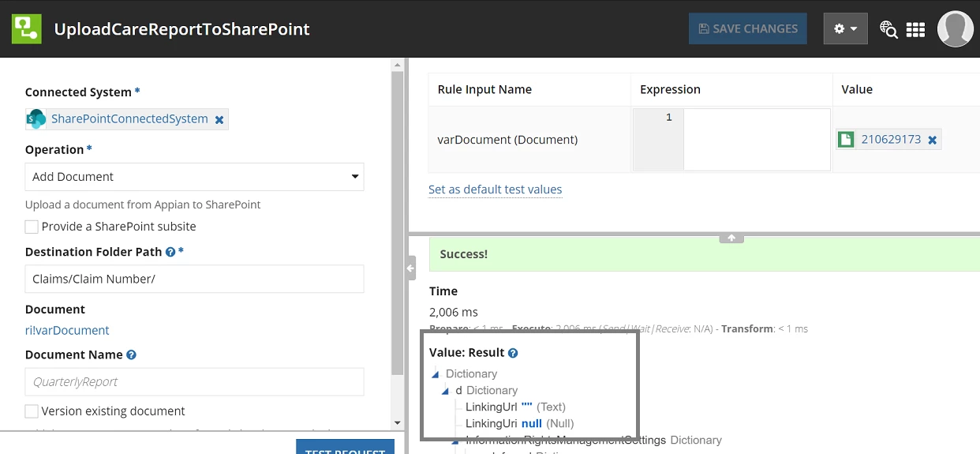Open the SharePointConnectedSystem link
980x454 pixels.
click(x=129, y=118)
